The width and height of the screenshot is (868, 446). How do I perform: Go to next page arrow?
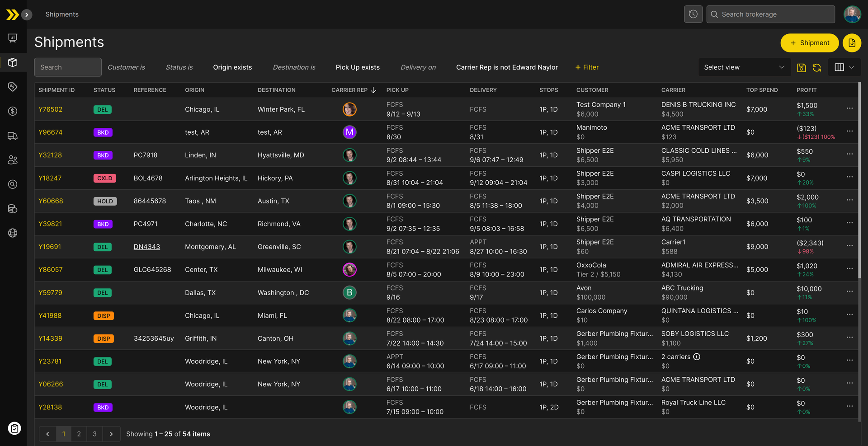click(x=111, y=434)
